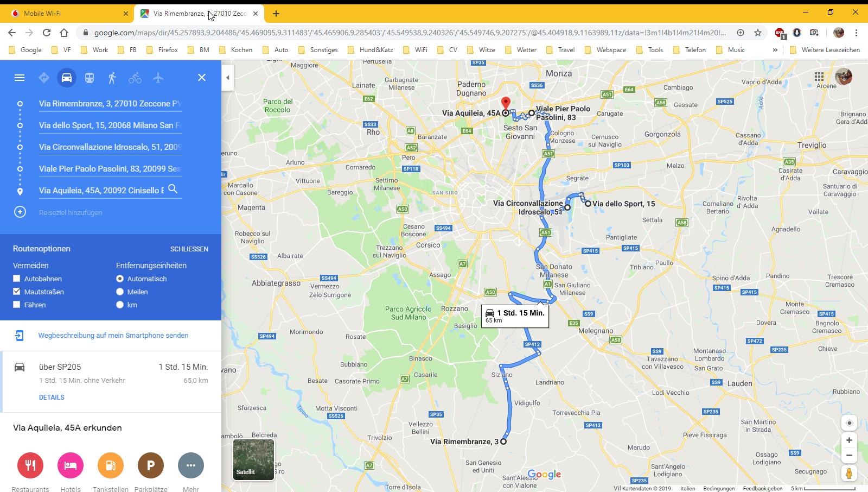This screenshot has width=868, height=492.
Task: Show more bookmarks via chevron
Action: tap(775, 50)
